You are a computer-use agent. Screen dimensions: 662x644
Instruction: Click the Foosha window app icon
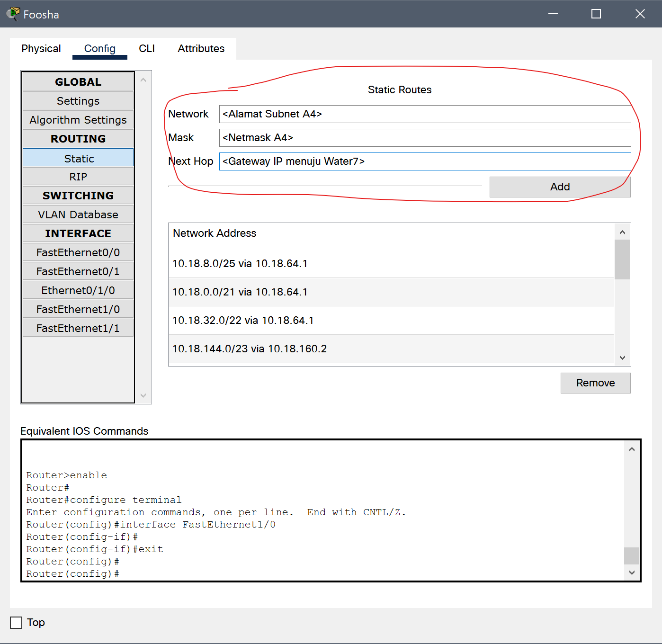(x=13, y=14)
